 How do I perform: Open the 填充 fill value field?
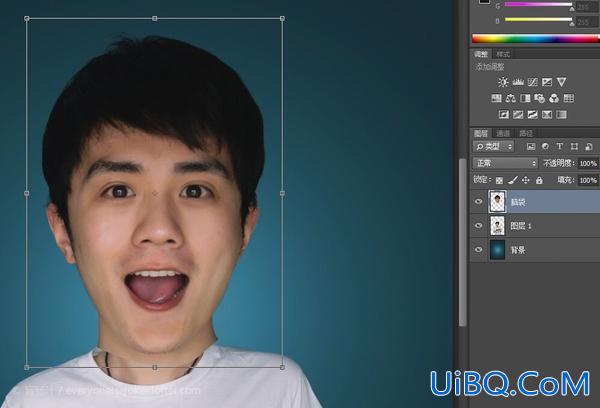coord(588,180)
